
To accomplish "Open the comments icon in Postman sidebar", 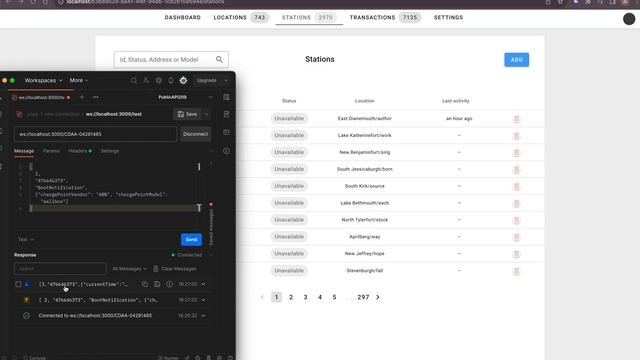I will tap(226, 132).
